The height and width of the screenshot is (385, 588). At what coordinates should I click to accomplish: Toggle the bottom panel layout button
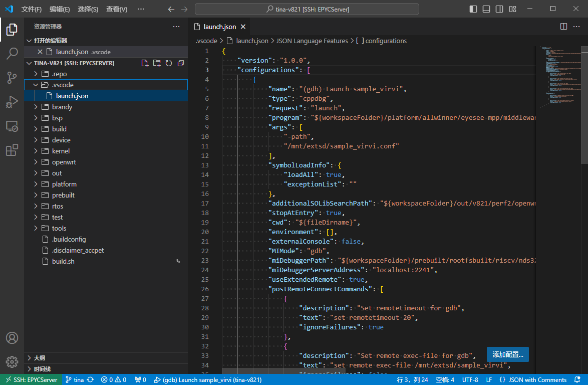486,9
